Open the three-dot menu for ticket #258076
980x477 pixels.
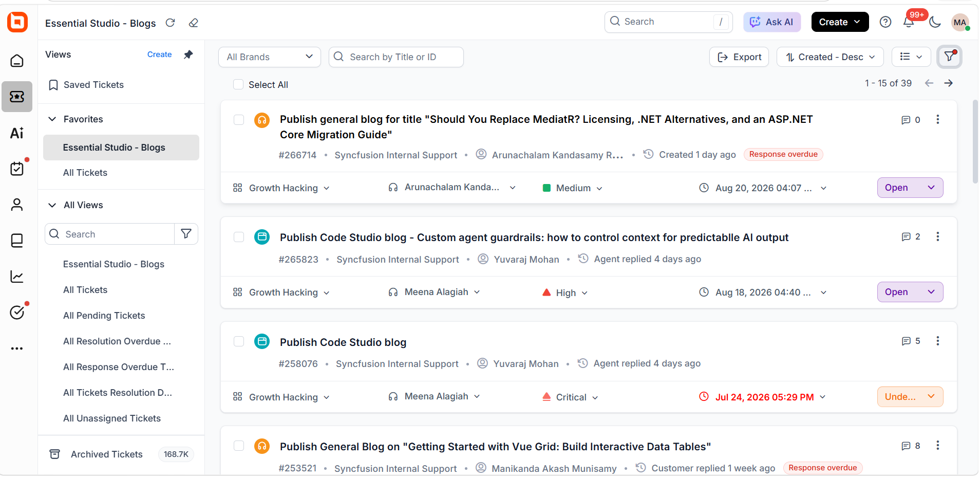pyautogui.click(x=938, y=341)
